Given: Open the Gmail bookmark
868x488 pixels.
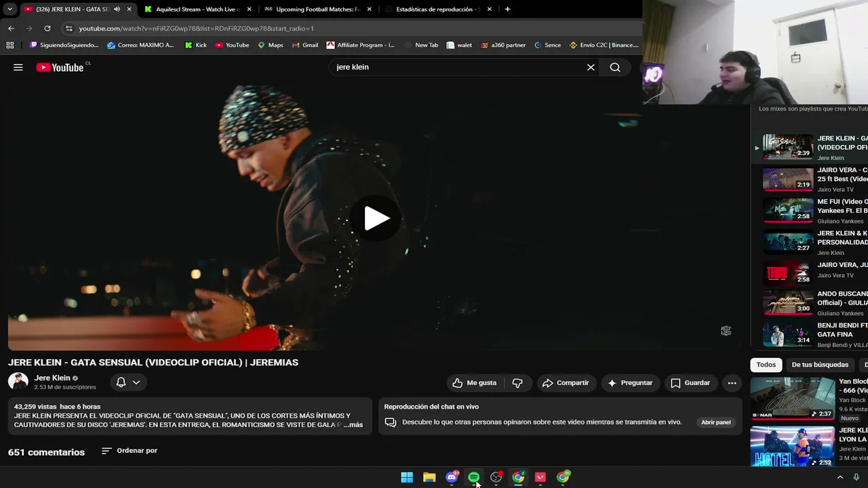Looking at the screenshot, I should click(305, 45).
